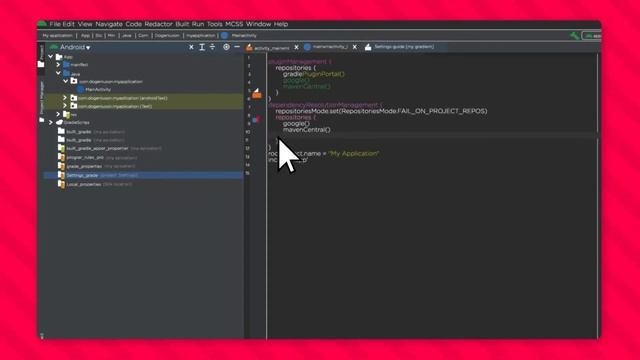Open the MCSS menu
This screenshot has height=360, width=640.
coord(234,24)
